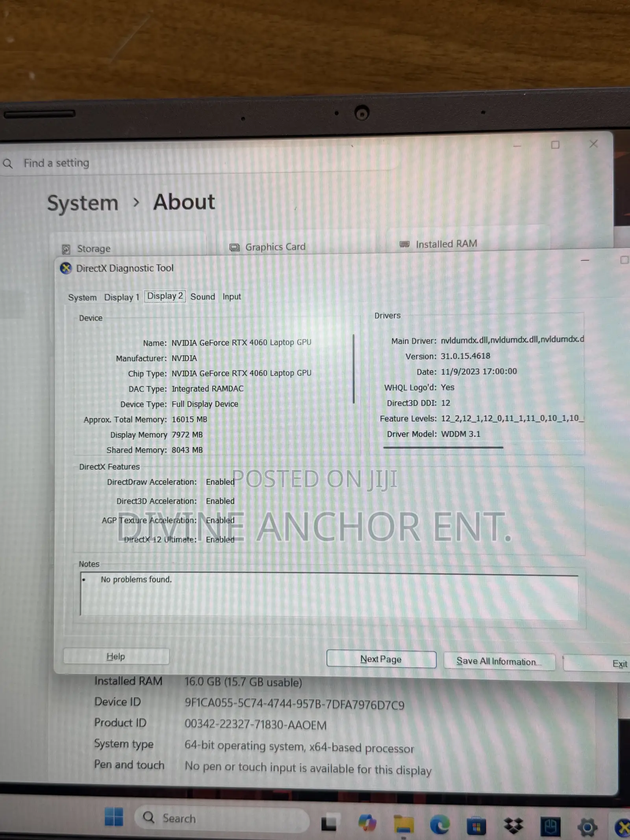Click the DirectX Diagnostic Tool title bar icon
Viewport: 630px width, 840px height.
tap(66, 268)
